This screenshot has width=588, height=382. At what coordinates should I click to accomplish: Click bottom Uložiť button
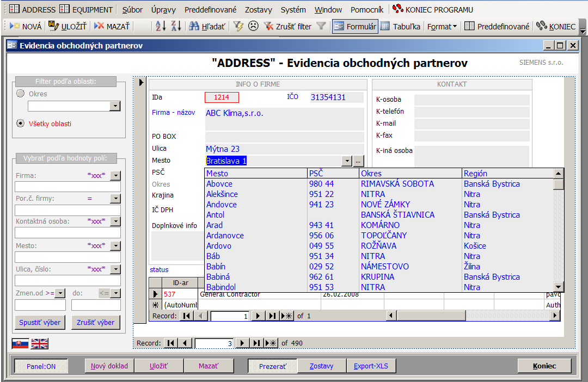click(159, 366)
